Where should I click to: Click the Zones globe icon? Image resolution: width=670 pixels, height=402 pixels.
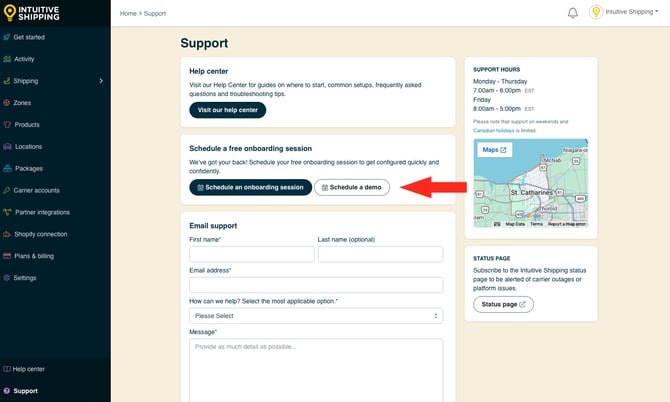coord(6,103)
